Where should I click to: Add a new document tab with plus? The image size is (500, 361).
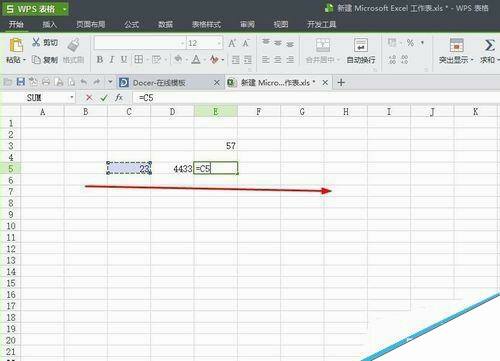click(x=341, y=82)
